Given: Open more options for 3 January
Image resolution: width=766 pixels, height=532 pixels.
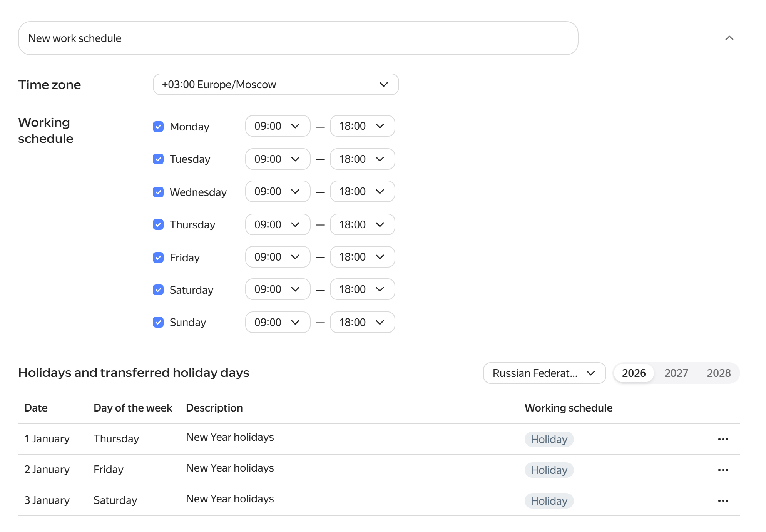Looking at the screenshot, I should [x=723, y=501].
